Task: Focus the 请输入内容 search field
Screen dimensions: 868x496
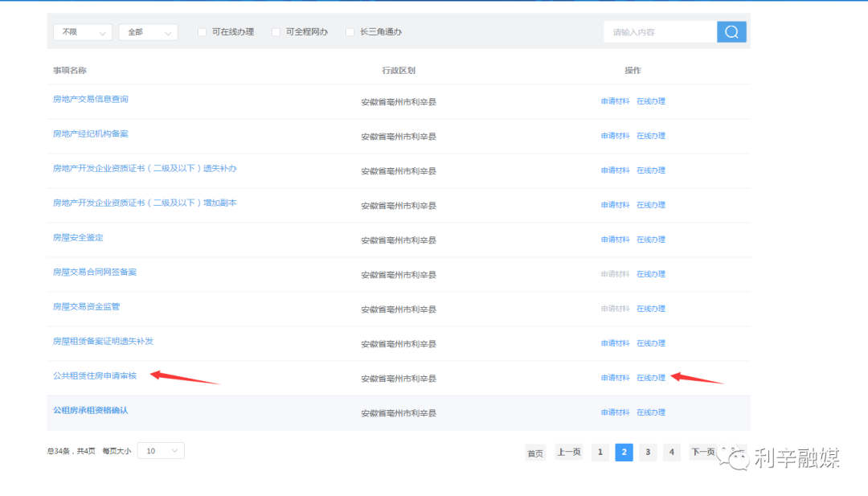Action: [x=659, y=32]
